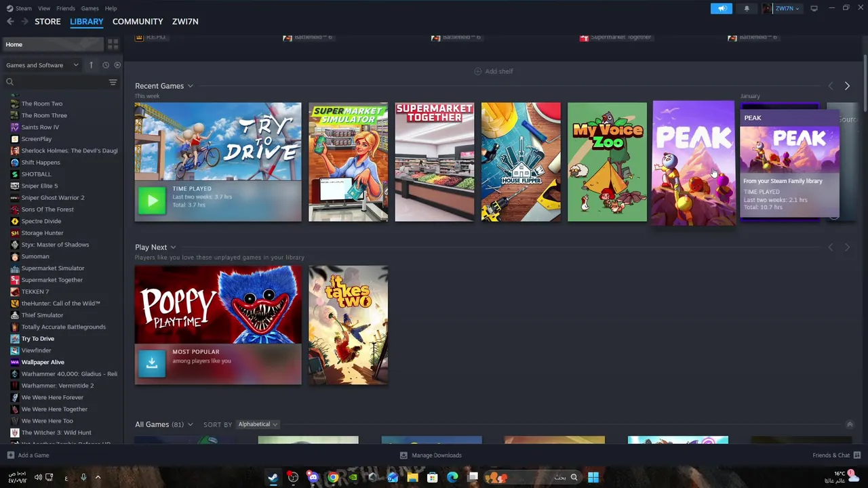868x488 pixels.
Task: Click the Storage Hunter icon in sidebar
Action: point(14,233)
